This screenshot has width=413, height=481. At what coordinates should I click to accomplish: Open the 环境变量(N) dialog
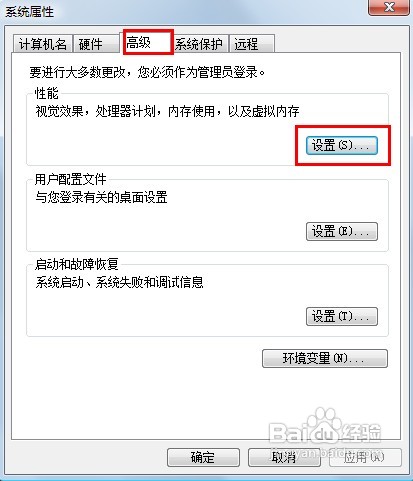coord(325,358)
